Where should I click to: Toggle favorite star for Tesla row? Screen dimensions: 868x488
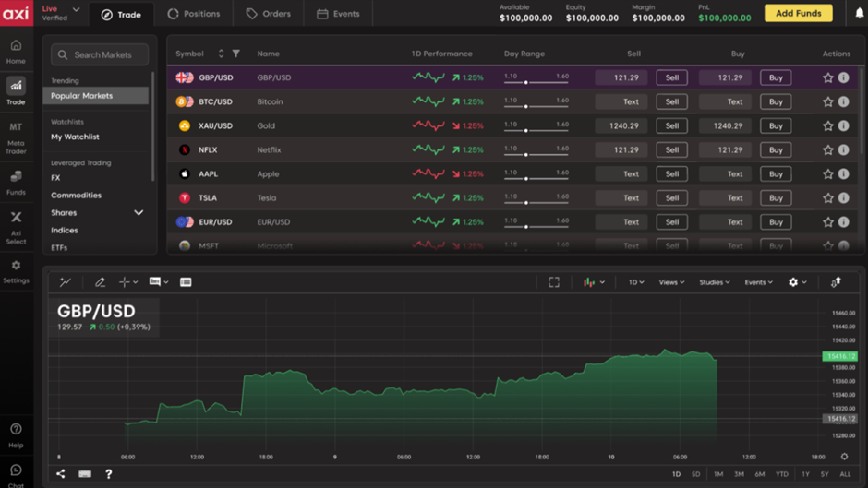[x=827, y=198]
